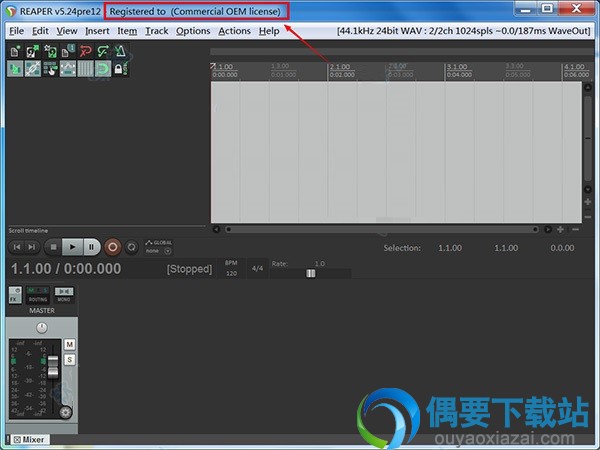
Task: Open the File menu
Action: coord(16,31)
